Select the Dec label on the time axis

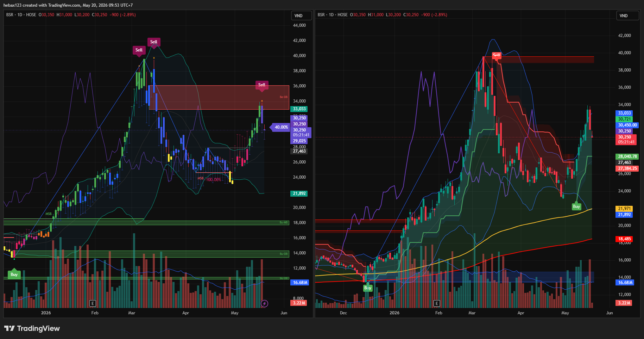[x=343, y=313]
